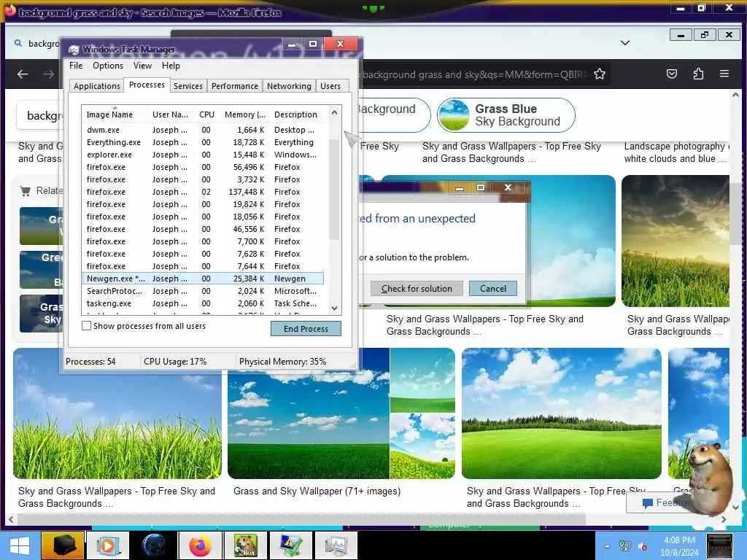
Task: Open the hamster Box taskbar icon
Action: click(x=245, y=545)
